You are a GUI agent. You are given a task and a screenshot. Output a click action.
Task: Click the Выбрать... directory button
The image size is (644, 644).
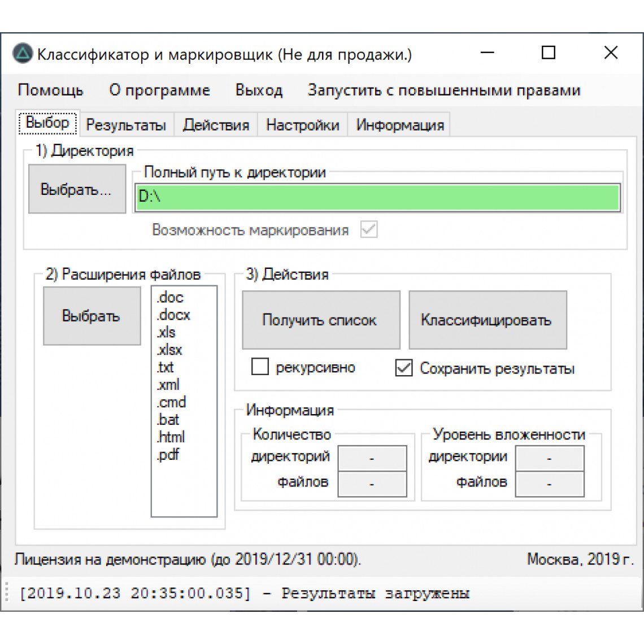pyautogui.click(x=77, y=189)
